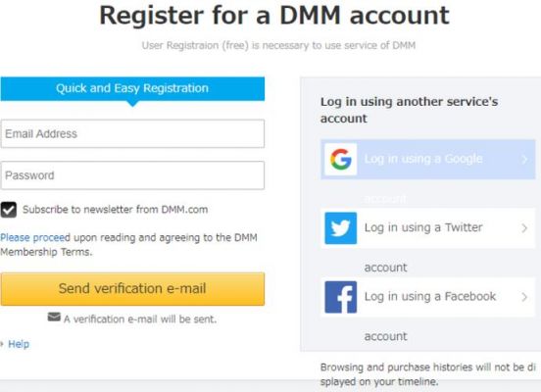Click the Facebook logo icon
The image size is (541, 392).
340,297
